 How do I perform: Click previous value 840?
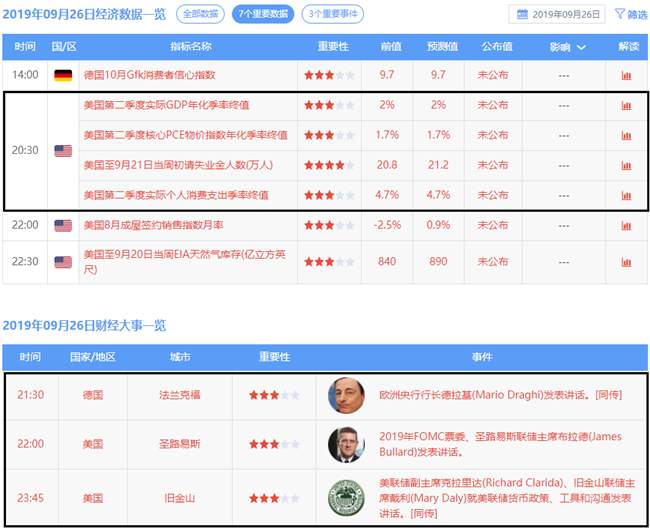[x=387, y=262]
